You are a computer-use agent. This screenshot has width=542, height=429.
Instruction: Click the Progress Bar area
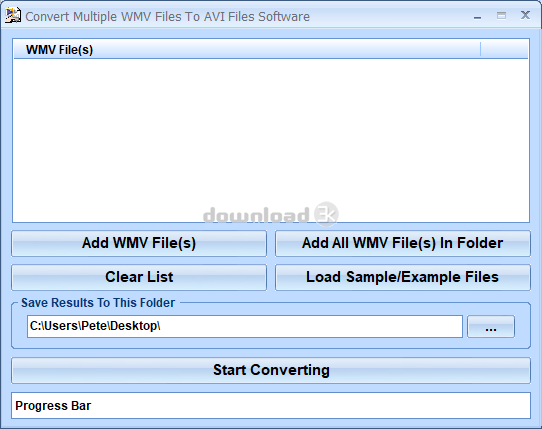click(x=271, y=405)
